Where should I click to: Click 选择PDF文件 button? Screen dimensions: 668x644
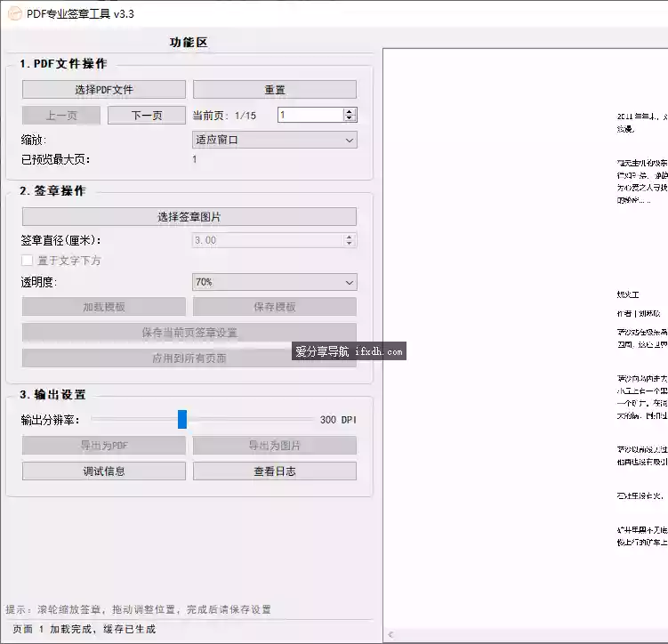104,90
